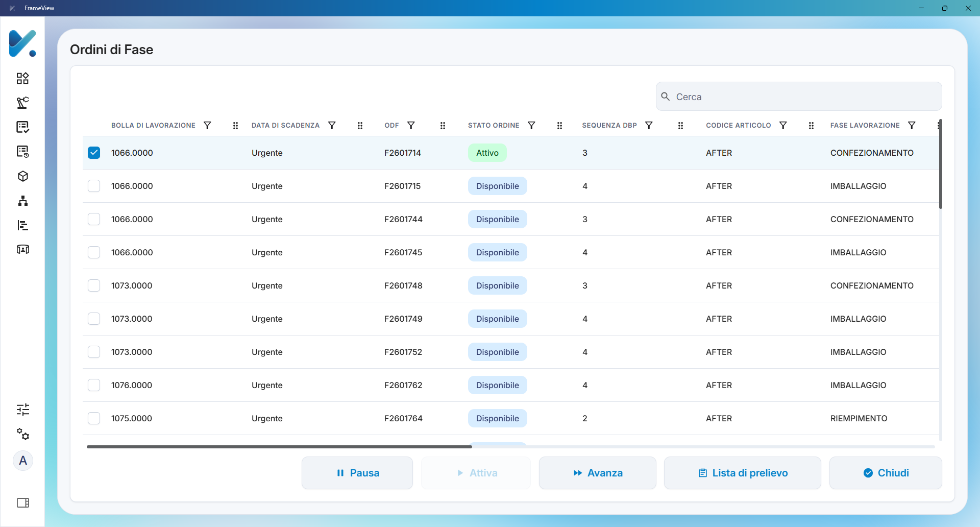This screenshot has width=980, height=527.
Task: Open filter for Stato Ordine column
Action: tap(531, 126)
